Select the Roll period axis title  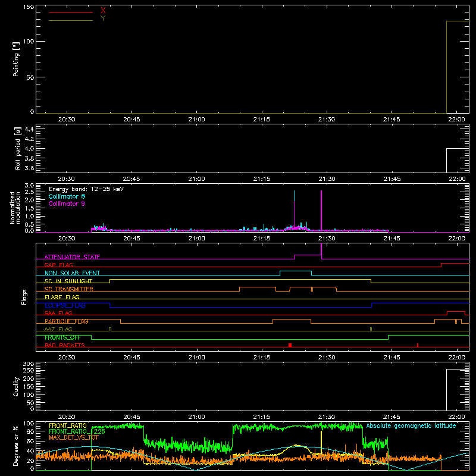(18, 148)
